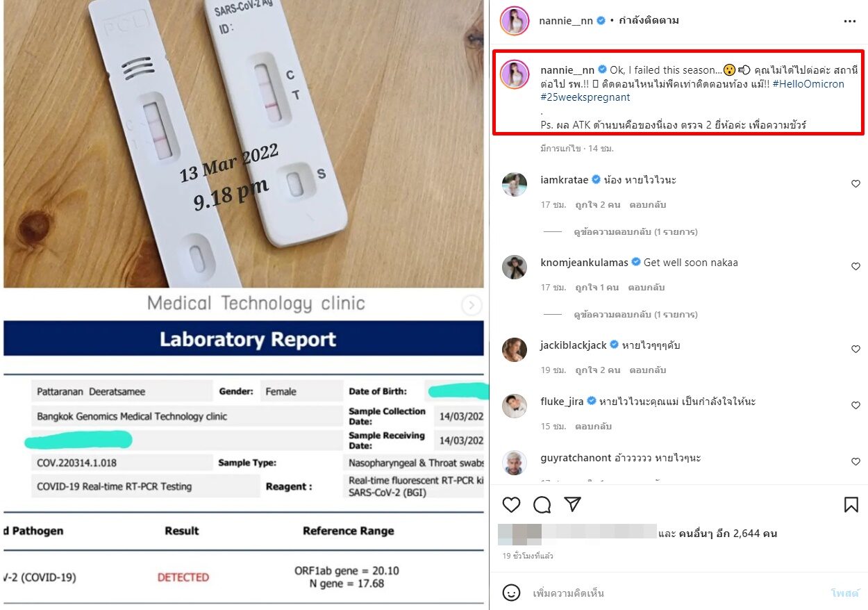Open comments via the speech bubble icon
868x610 pixels.
(x=542, y=504)
